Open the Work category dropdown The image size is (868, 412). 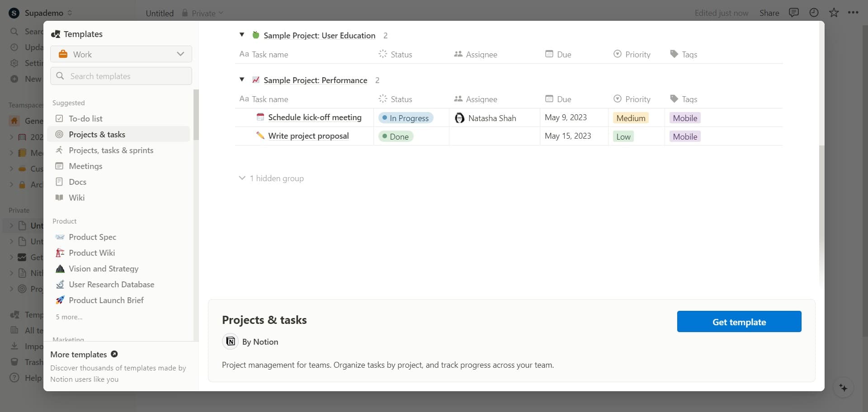[121, 54]
